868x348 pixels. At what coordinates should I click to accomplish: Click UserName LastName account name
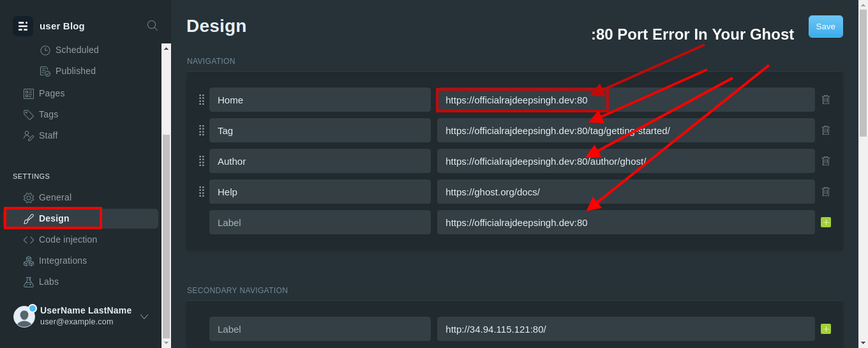point(86,310)
